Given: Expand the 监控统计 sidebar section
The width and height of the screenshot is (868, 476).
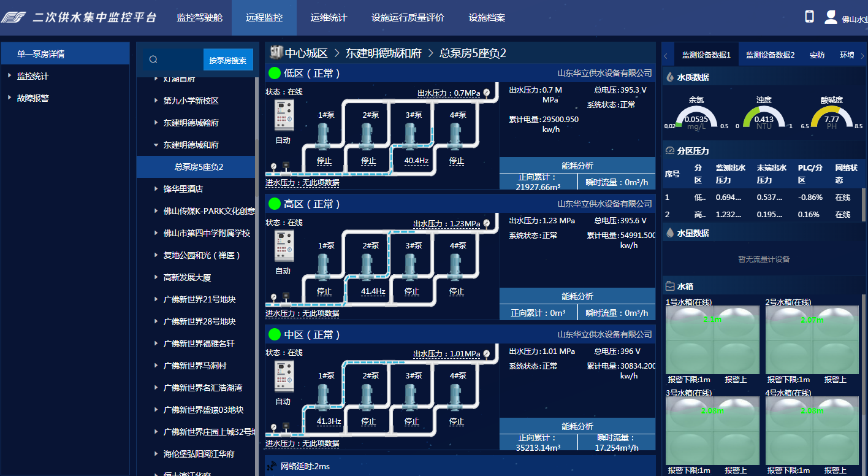Looking at the screenshot, I should pyautogui.click(x=10, y=76).
